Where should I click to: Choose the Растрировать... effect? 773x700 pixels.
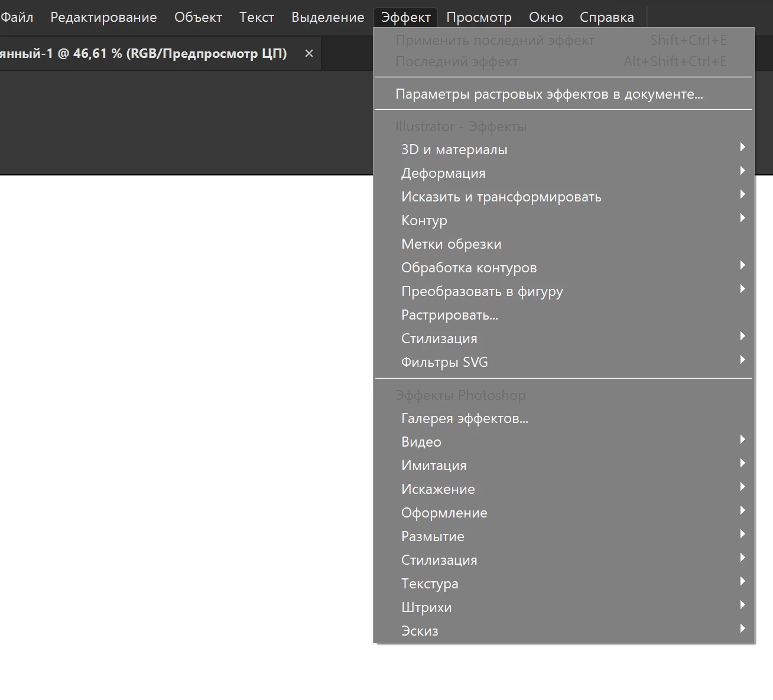564,315
